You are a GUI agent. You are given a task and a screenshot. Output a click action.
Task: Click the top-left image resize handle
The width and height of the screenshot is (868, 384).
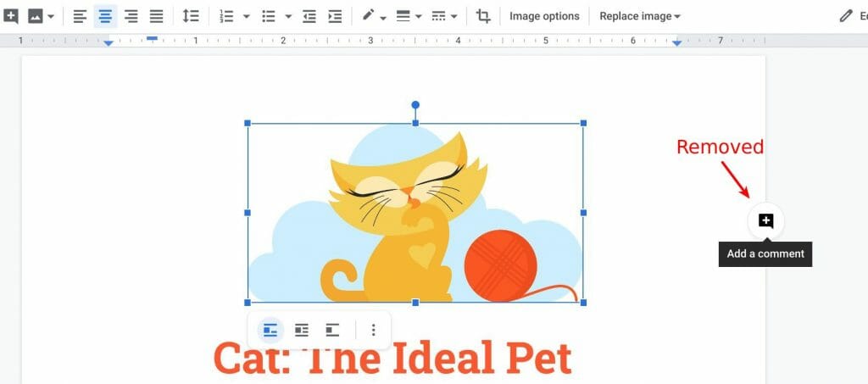click(x=248, y=123)
